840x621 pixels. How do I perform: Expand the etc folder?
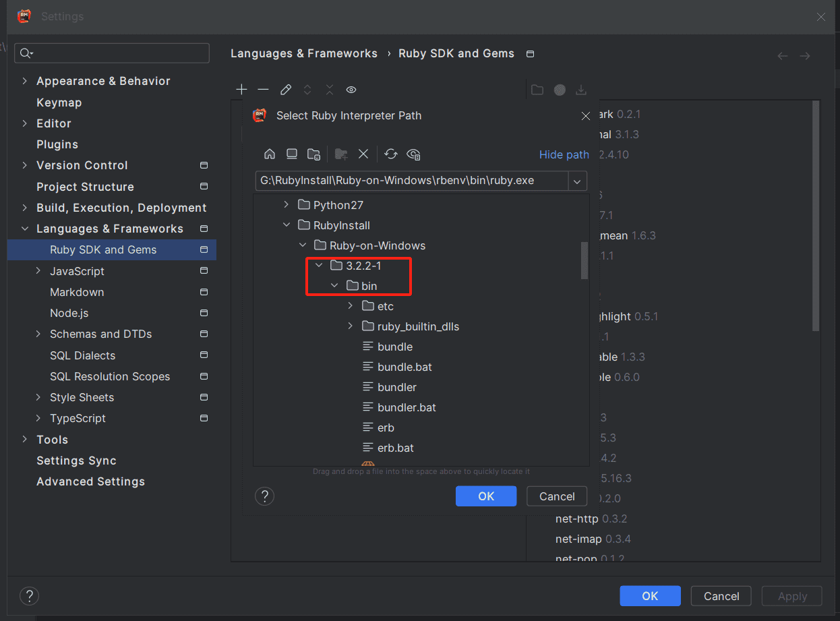point(350,306)
